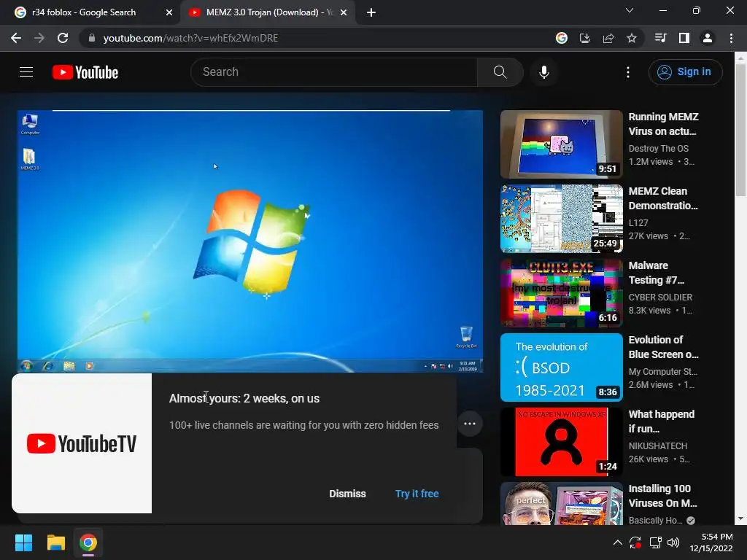Toggle the Chrome side panel

(684, 38)
